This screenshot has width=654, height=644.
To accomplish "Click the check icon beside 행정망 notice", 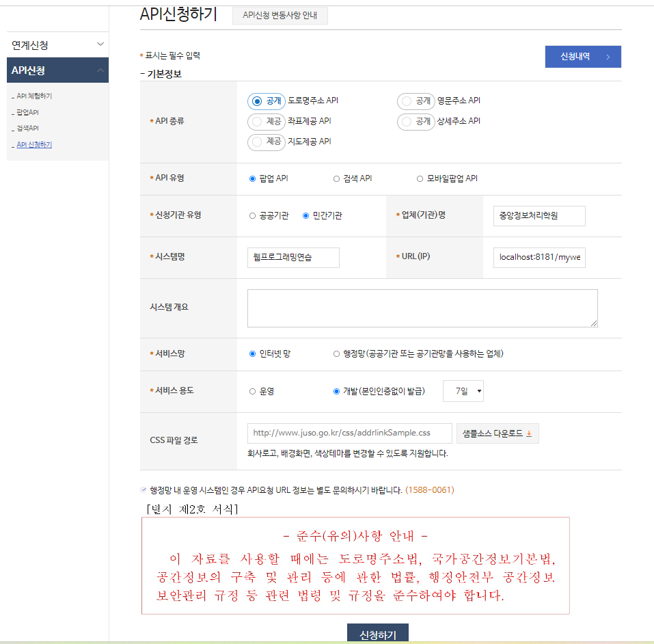I will [144, 489].
